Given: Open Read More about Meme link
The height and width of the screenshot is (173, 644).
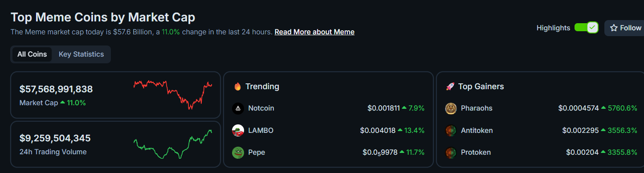Looking at the screenshot, I should (x=314, y=32).
